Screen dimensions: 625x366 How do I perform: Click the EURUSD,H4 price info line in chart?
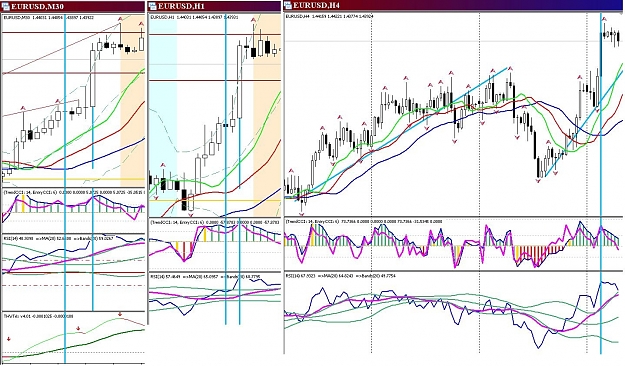(x=330, y=16)
